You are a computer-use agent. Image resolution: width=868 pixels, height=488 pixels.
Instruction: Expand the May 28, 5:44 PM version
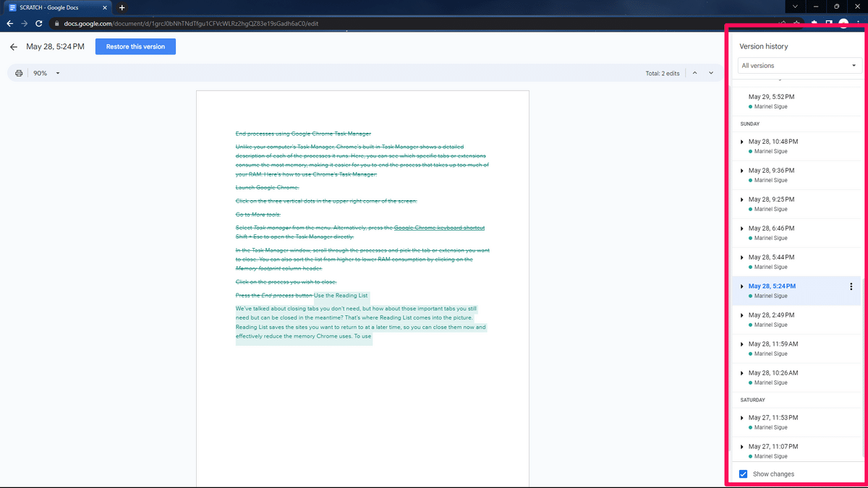coord(742,257)
